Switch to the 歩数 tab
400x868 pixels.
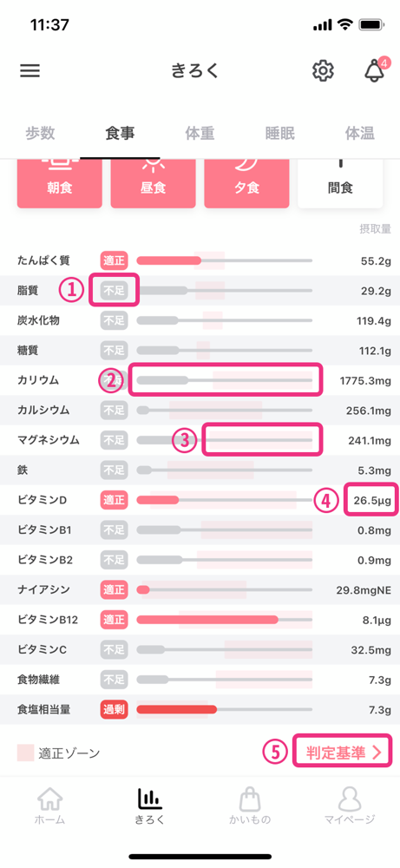point(40,134)
